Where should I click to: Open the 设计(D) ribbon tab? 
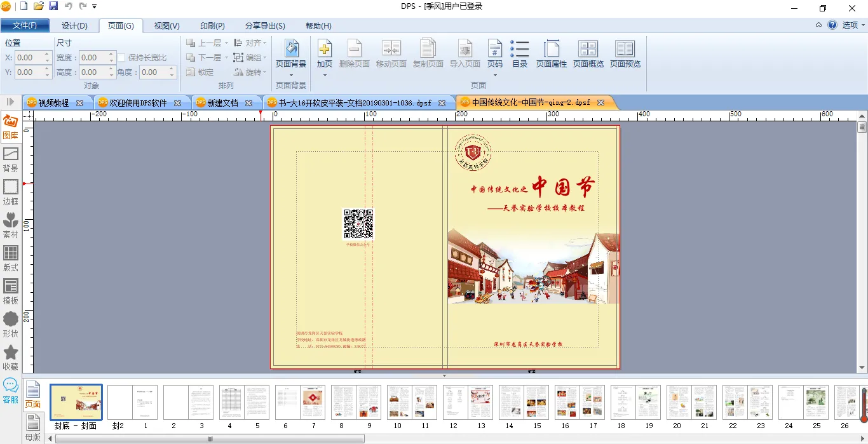click(x=74, y=26)
